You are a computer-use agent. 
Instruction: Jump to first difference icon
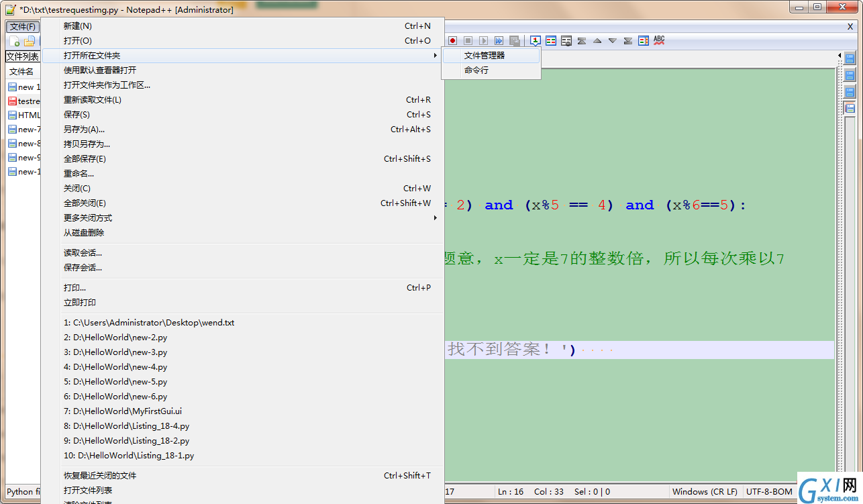tap(582, 41)
